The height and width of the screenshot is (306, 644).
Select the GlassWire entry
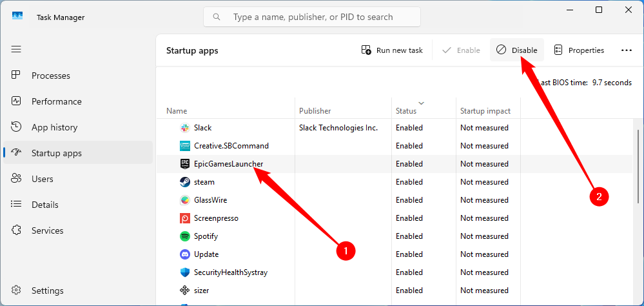tap(210, 200)
